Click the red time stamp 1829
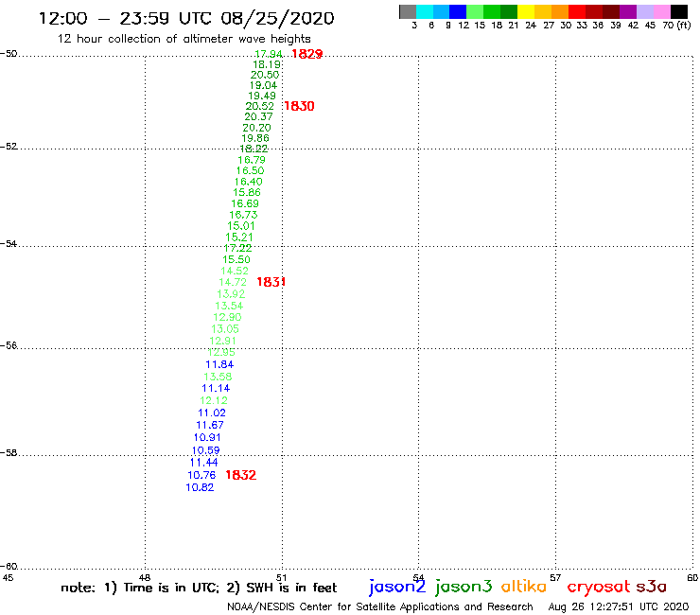 306,54
